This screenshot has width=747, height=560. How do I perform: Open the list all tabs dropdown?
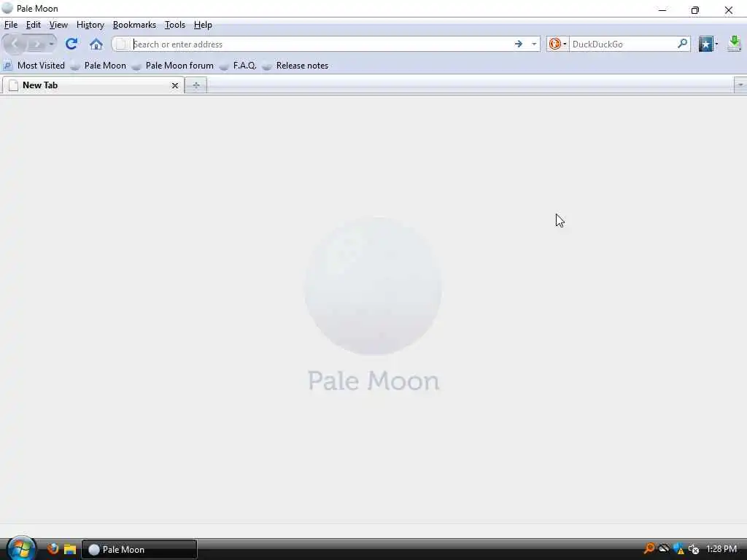click(x=740, y=85)
